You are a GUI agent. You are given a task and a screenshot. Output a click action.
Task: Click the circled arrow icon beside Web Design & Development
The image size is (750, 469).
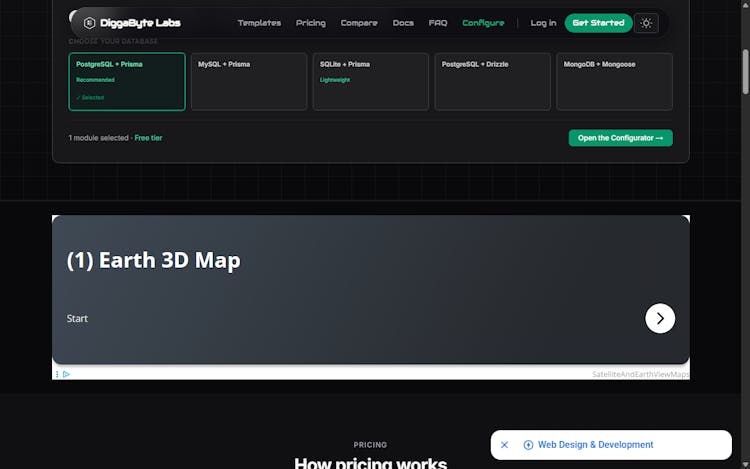[528, 445]
